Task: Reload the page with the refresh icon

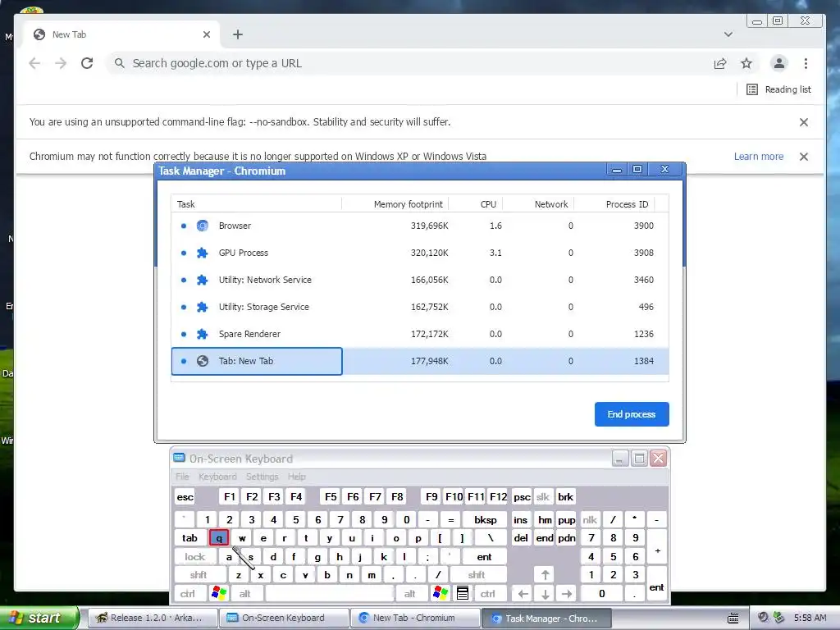Action: 87,63
